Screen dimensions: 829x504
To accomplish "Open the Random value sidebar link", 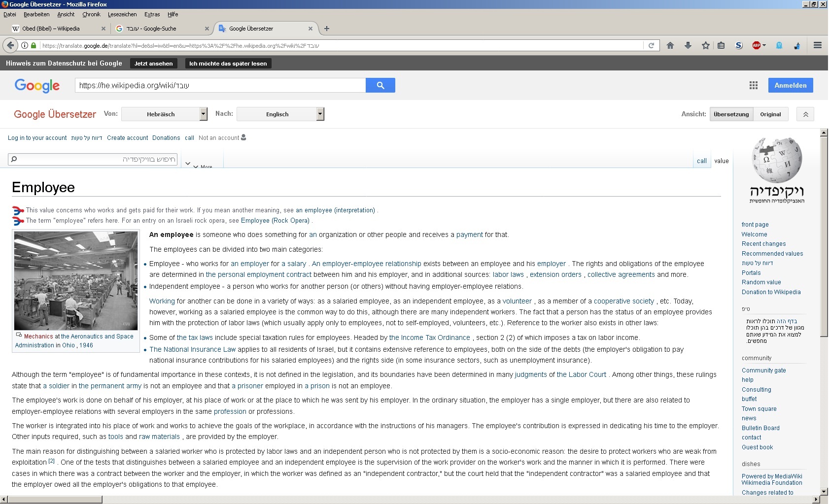I will (761, 282).
